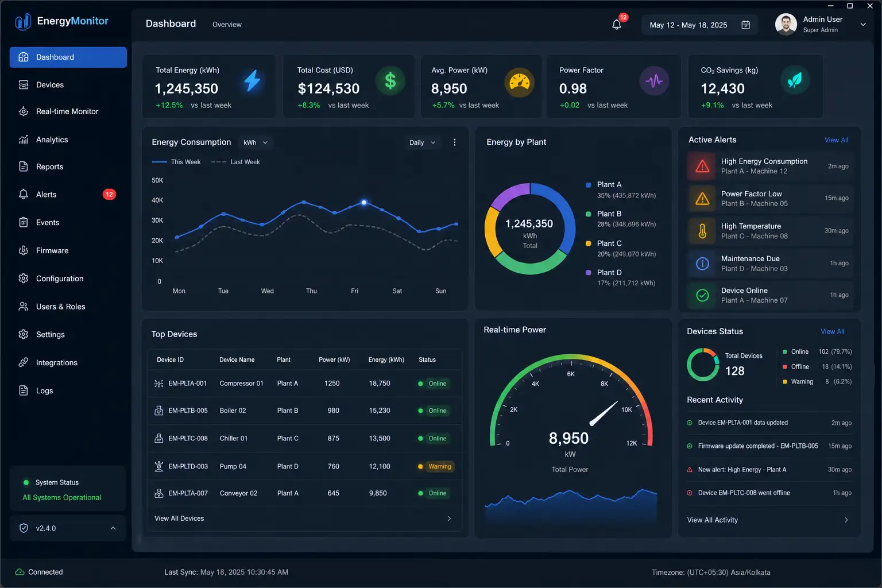Open the Integrations page
Viewport: 882px width, 588px height.
(68, 363)
